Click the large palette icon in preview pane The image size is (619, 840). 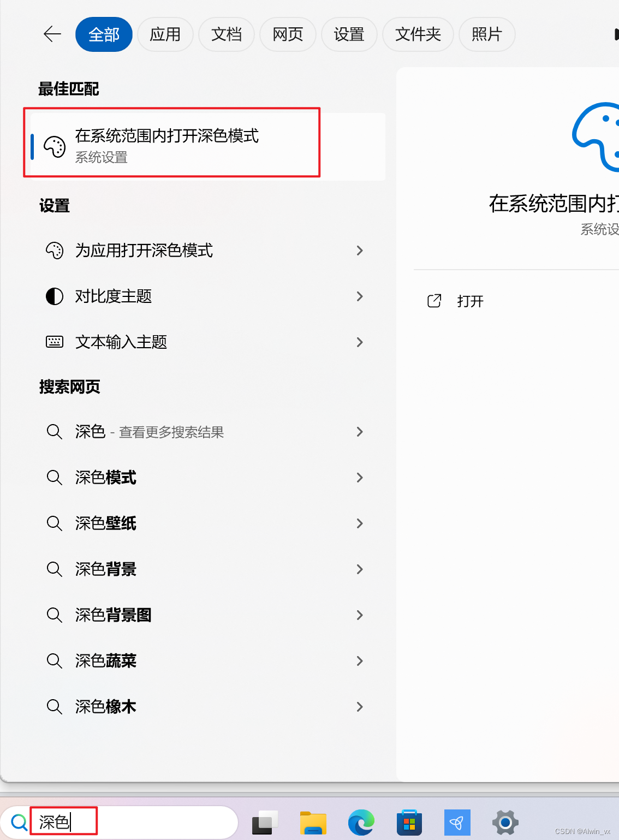[596, 137]
